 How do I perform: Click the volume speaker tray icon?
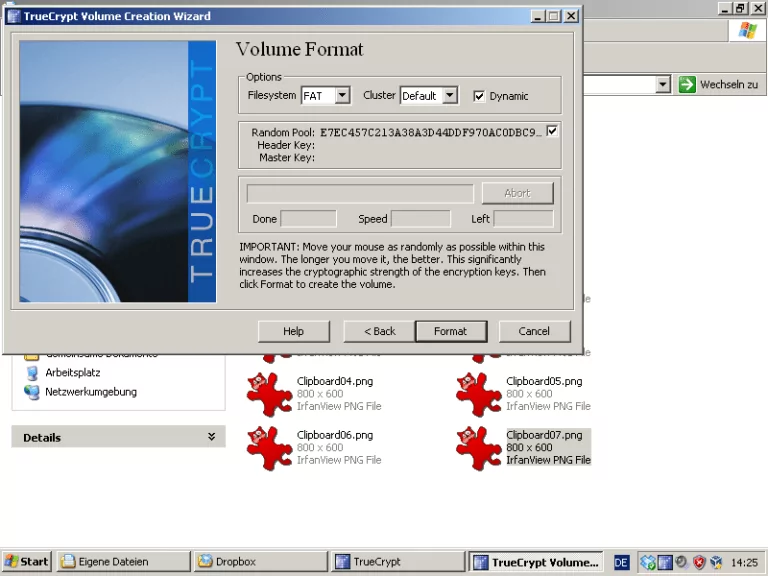pos(681,561)
